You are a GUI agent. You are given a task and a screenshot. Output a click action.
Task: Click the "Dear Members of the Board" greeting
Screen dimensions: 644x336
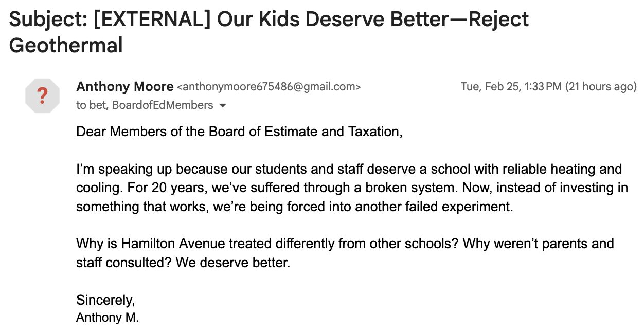click(x=170, y=132)
